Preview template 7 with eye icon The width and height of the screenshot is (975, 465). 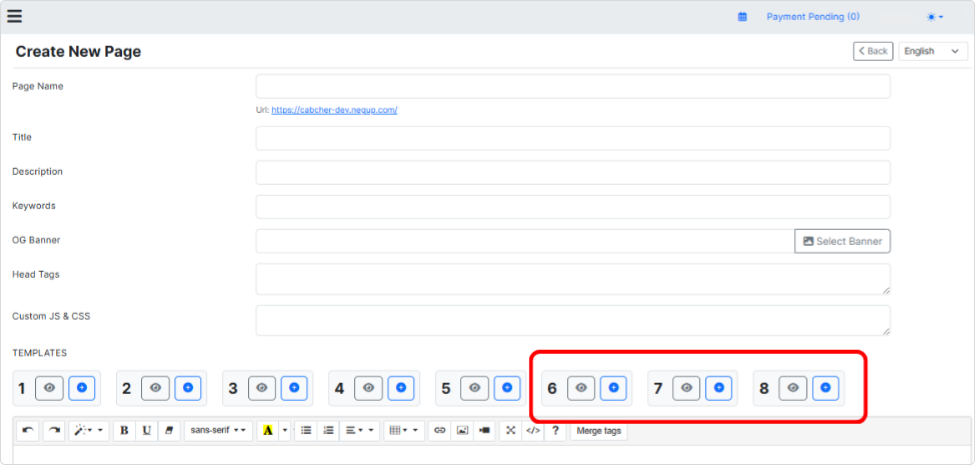[686, 388]
